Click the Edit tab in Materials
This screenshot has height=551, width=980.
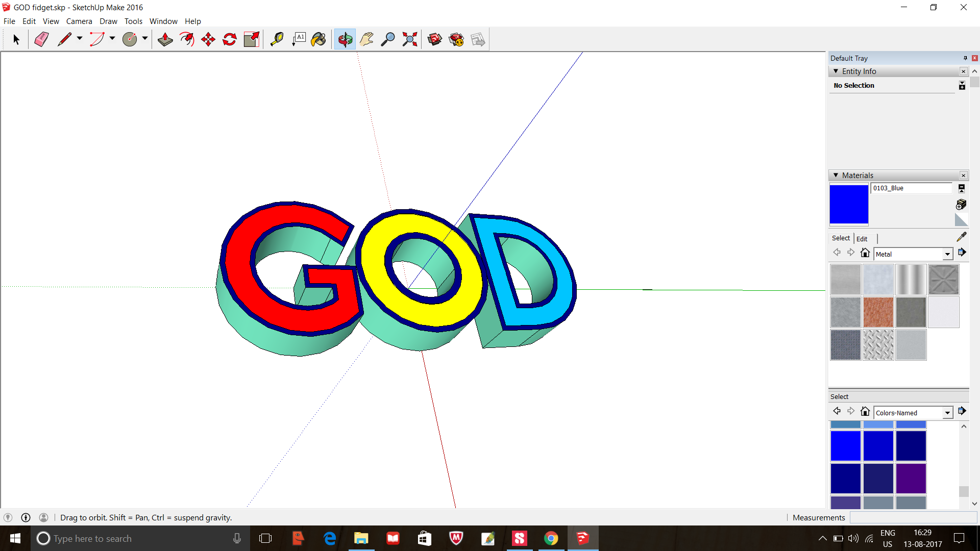point(862,237)
